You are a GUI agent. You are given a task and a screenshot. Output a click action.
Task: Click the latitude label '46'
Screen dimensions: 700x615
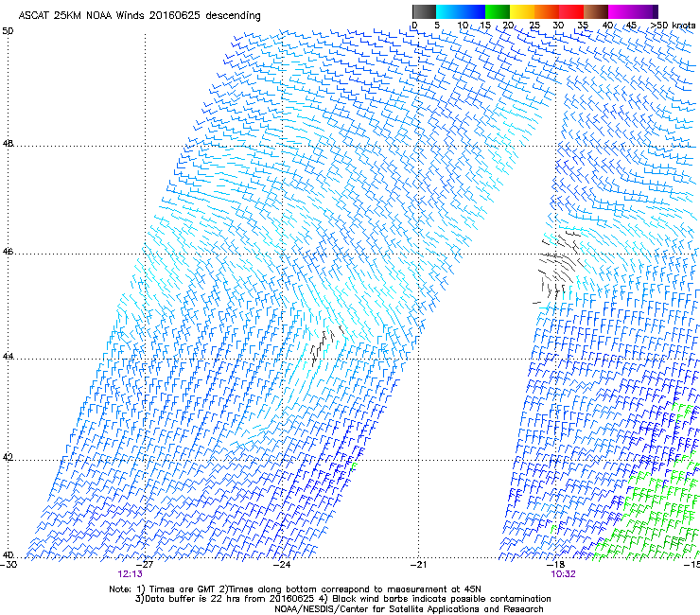8,252
